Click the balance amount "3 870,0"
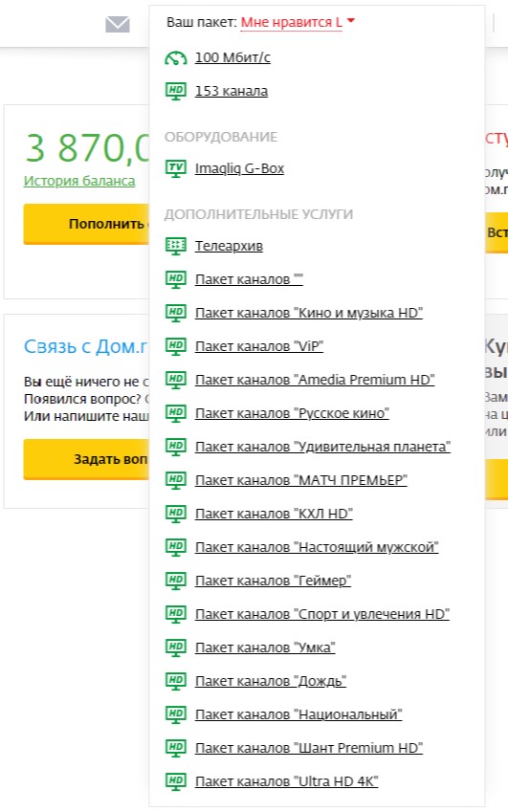This screenshot has width=508, height=812. (87, 148)
